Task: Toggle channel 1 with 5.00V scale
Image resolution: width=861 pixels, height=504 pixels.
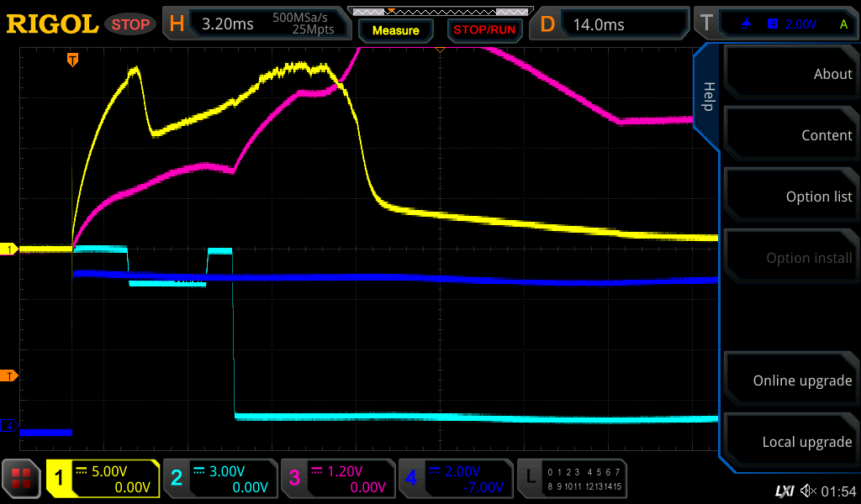Action: click(x=103, y=479)
